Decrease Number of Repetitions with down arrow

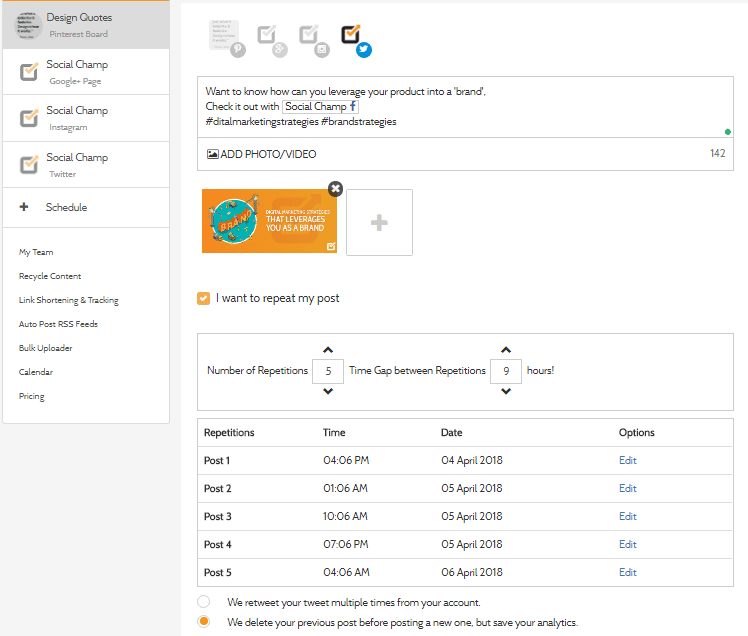pos(328,391)
